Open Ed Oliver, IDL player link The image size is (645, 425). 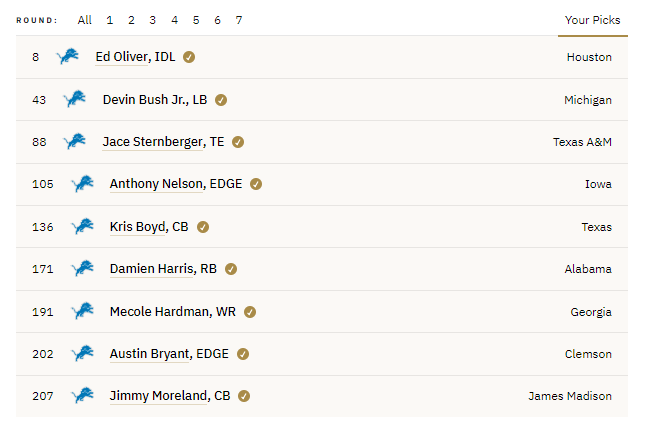tap(135, 57)
